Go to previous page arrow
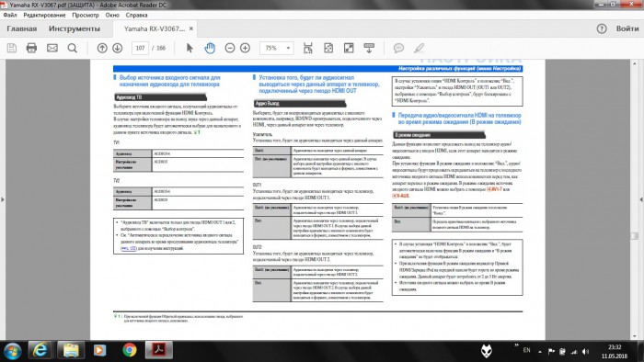This screenshot has height=362, width=644. tap(102, 48)
